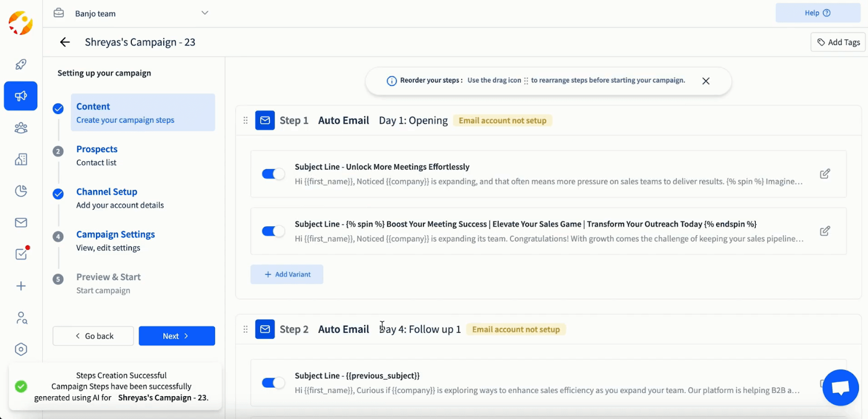Image resolution: width=868 pixels, height=419 pixels.
Task: Click Step 1 Email account not setup badge
Action: [503, 120]
